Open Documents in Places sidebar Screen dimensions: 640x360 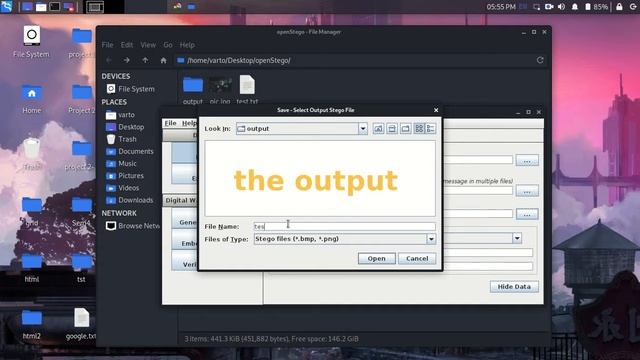130,151
